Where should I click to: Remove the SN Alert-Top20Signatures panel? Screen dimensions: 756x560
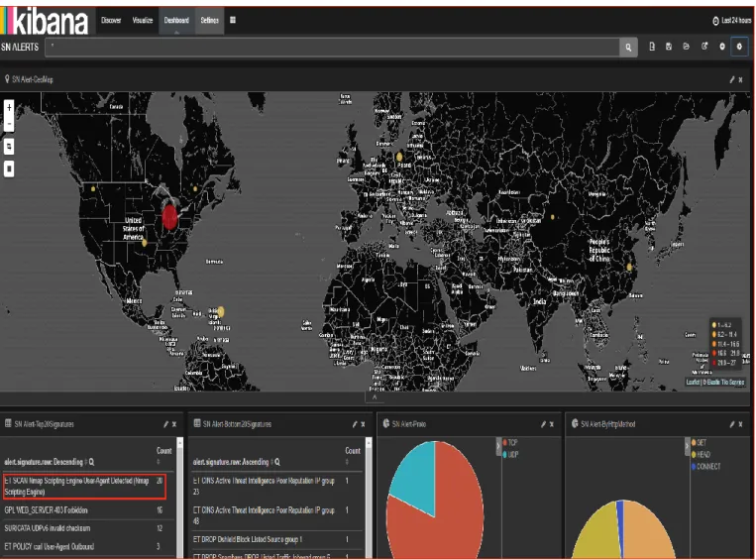click(174, 424)
